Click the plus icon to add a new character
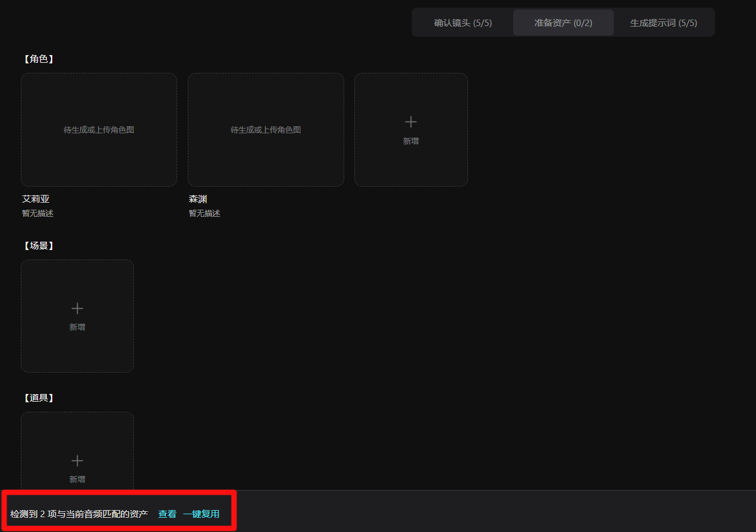Image resolution: width=756 pixels, height=532 pixels. [x=411, y=122]
